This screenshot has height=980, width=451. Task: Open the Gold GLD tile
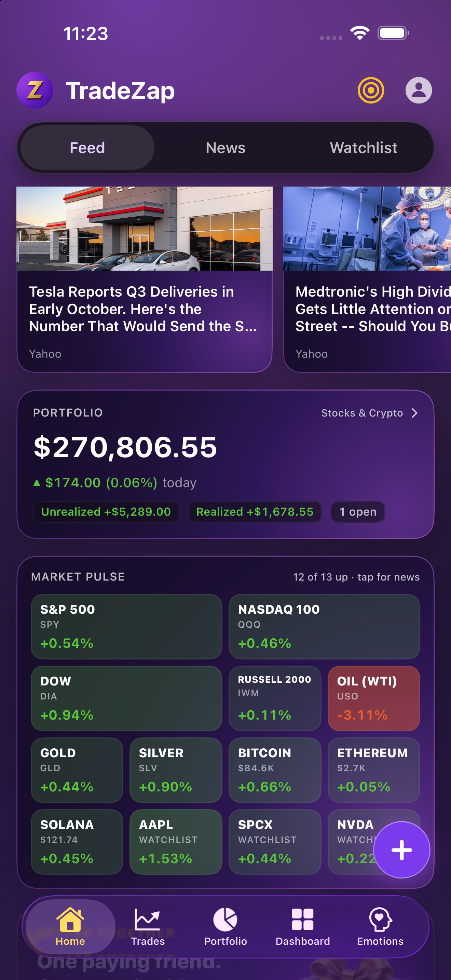pyautogui.click(x=77, y=770)
